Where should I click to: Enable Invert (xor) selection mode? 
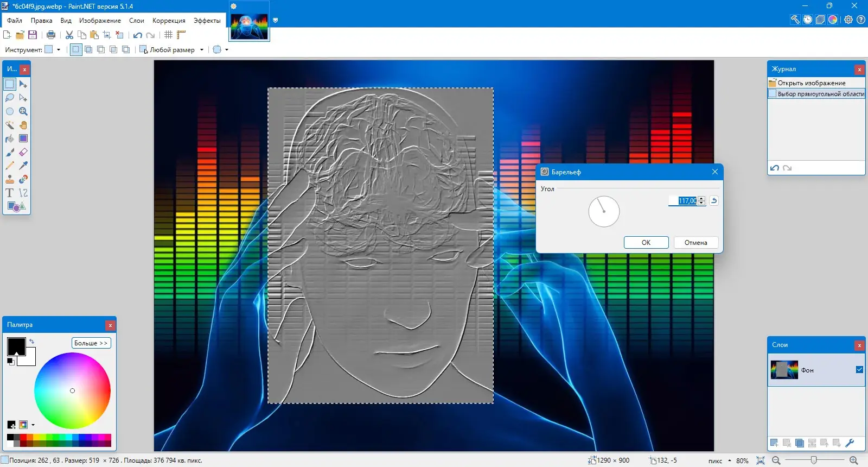[126, 49]
